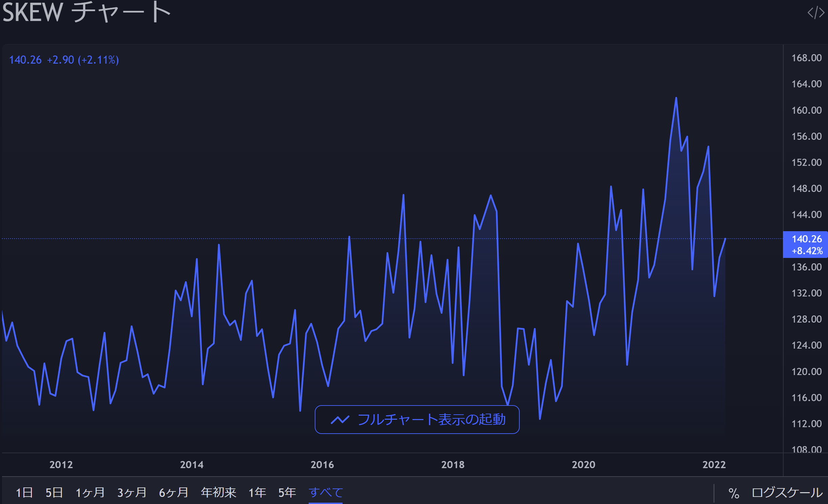Screen dimensions: 828x504
Task: Switch to 3ヶ月 range
Action: pos(132,493)
